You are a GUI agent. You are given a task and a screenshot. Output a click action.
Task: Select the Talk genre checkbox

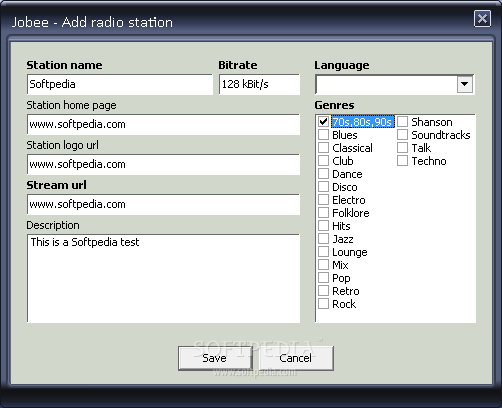point(402,148)
